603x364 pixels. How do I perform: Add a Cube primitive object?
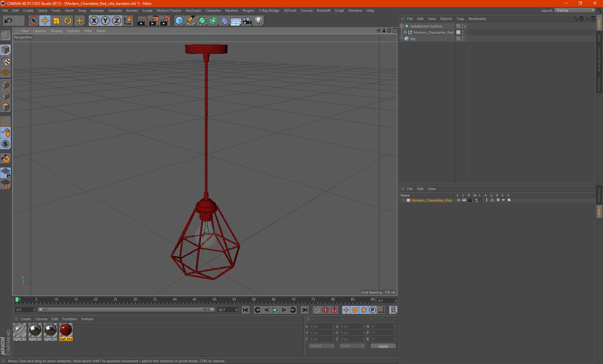coord(179,21)
